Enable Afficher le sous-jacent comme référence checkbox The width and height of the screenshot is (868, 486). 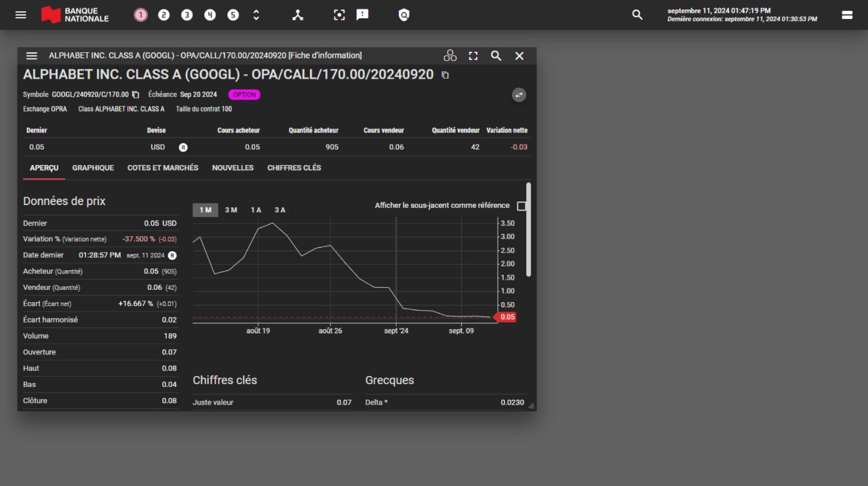[521, 206]
